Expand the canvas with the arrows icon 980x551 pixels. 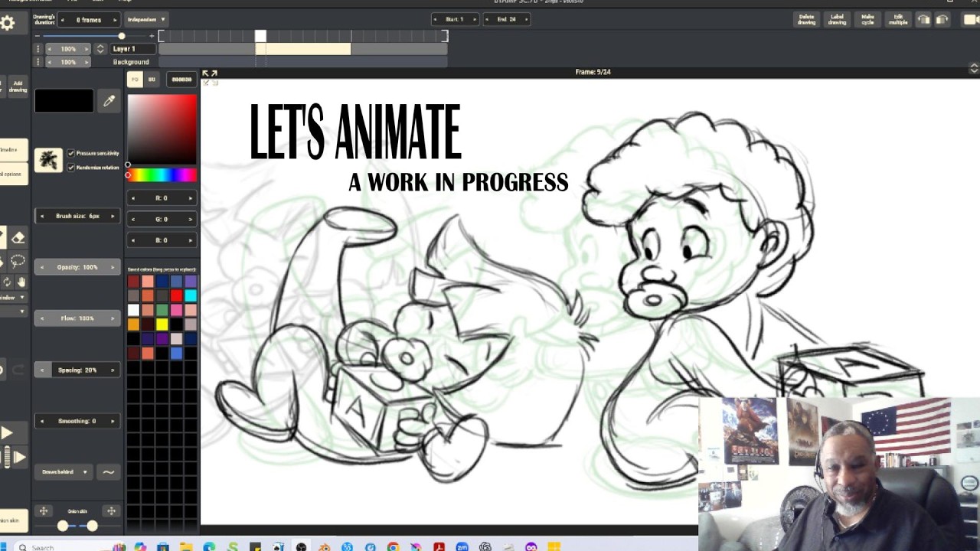(x=210, y=73)
